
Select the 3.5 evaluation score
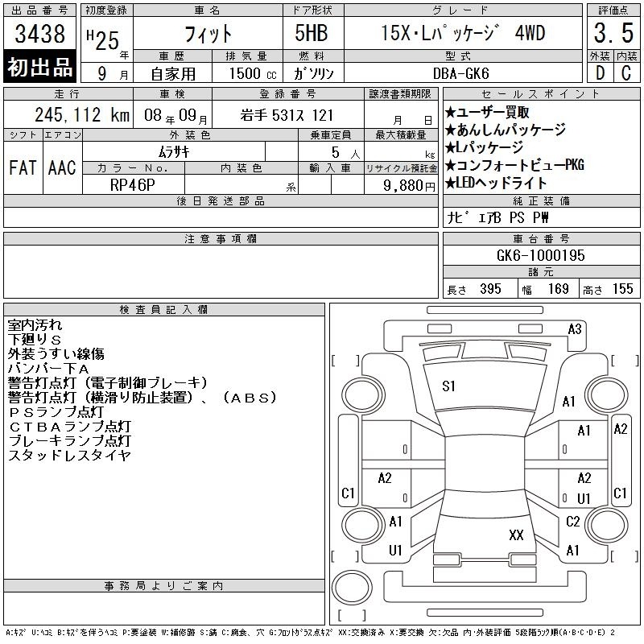pyautogui.click(x=613, y=33)
